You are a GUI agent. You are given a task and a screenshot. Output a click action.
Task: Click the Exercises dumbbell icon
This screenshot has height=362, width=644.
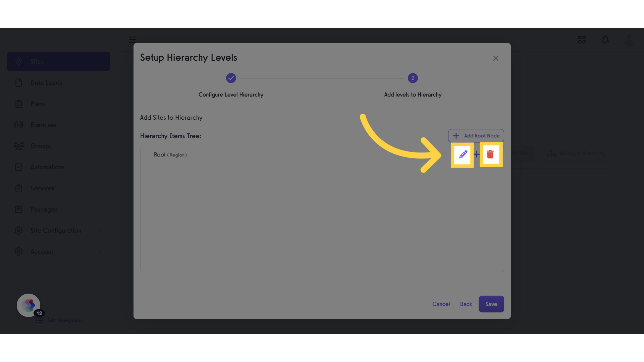(19, 125)
